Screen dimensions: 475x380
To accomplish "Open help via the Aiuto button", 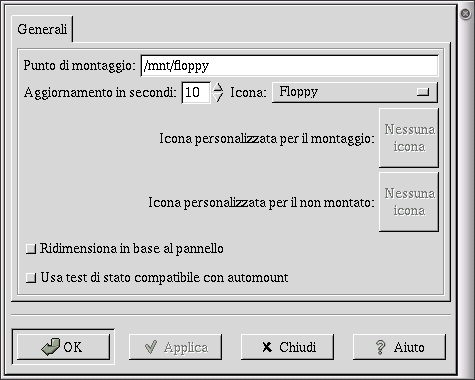I will [x=399, y=347].
